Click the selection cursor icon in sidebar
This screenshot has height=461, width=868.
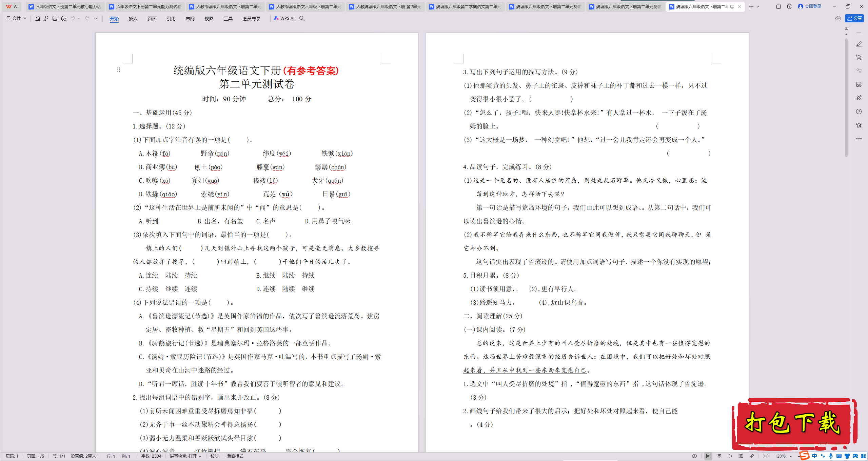point(859,57)
